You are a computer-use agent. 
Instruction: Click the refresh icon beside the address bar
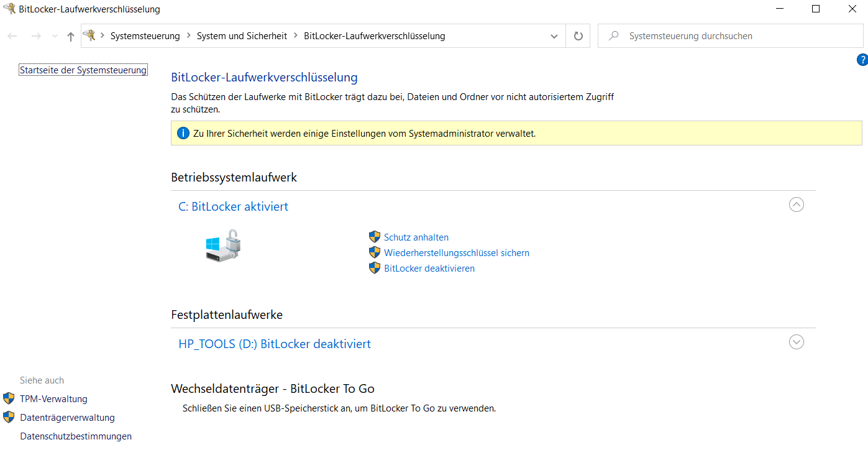[x=578, y=36]
